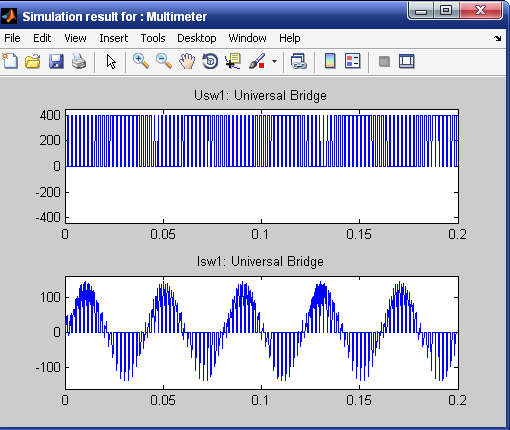
Task: Expand the Brush tool color dropdown arrow
Action: click(x=274, y=62)
